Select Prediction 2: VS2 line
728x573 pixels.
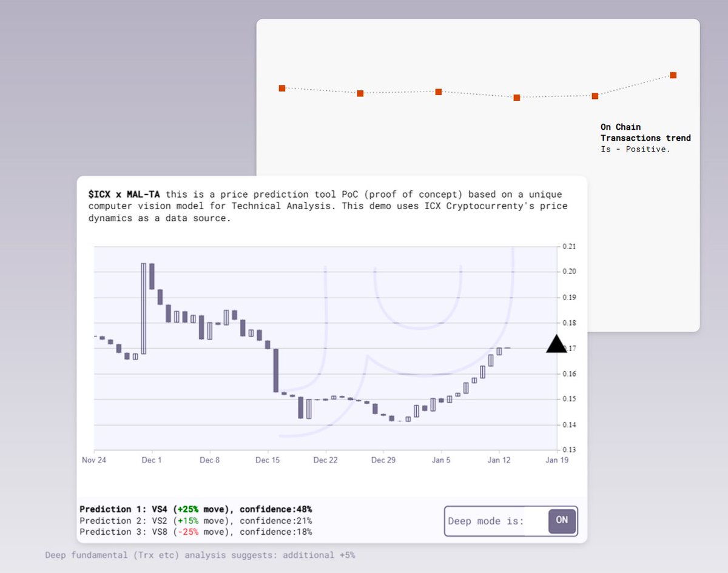point(195,520)
